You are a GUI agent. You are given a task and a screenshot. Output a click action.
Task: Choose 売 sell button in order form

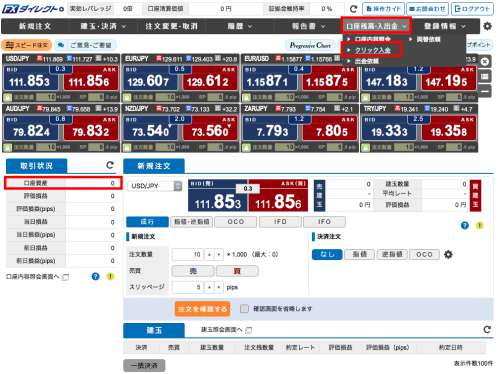193,271
